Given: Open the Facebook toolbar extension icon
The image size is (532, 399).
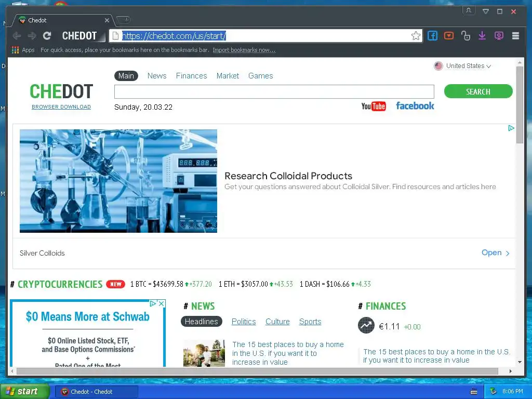Looking at the screenshot, I should [x=432, y=36].
